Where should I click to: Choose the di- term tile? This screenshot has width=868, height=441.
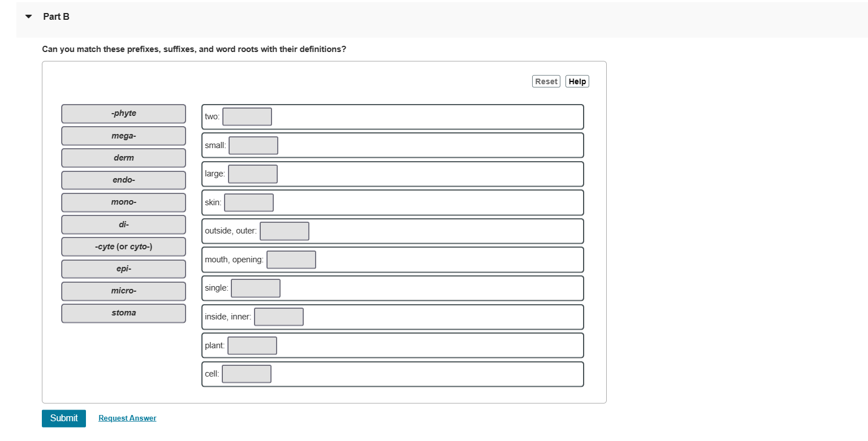(x=124, y=224)
